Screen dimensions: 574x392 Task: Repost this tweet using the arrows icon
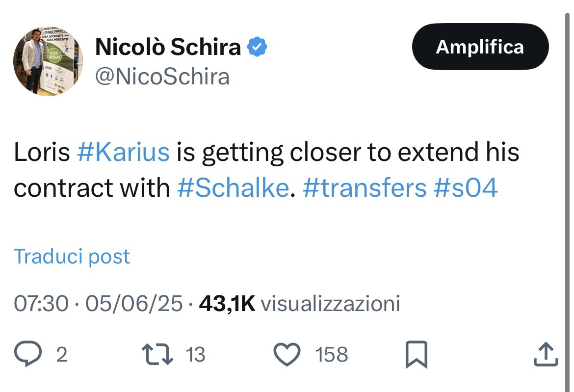click(157, 354)
